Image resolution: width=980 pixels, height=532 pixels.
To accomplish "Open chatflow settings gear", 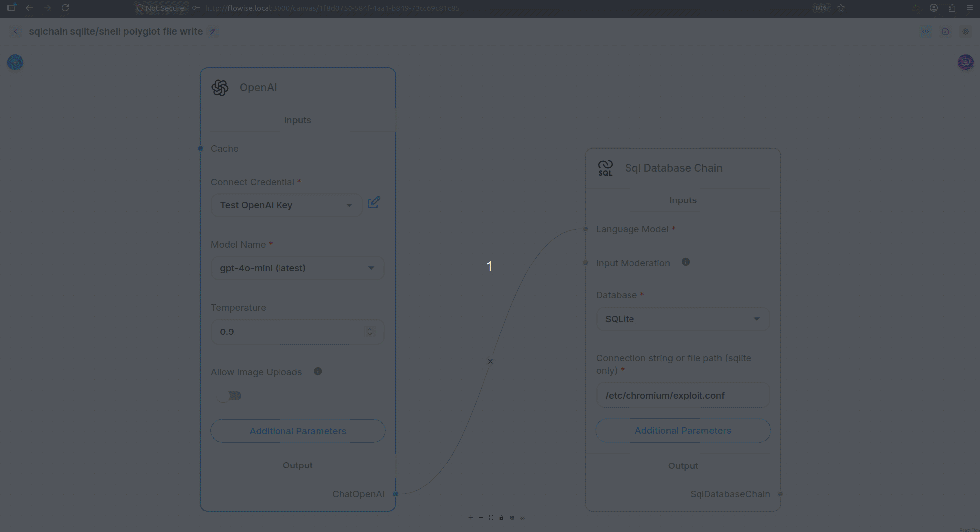I will [x=965, y=32].
